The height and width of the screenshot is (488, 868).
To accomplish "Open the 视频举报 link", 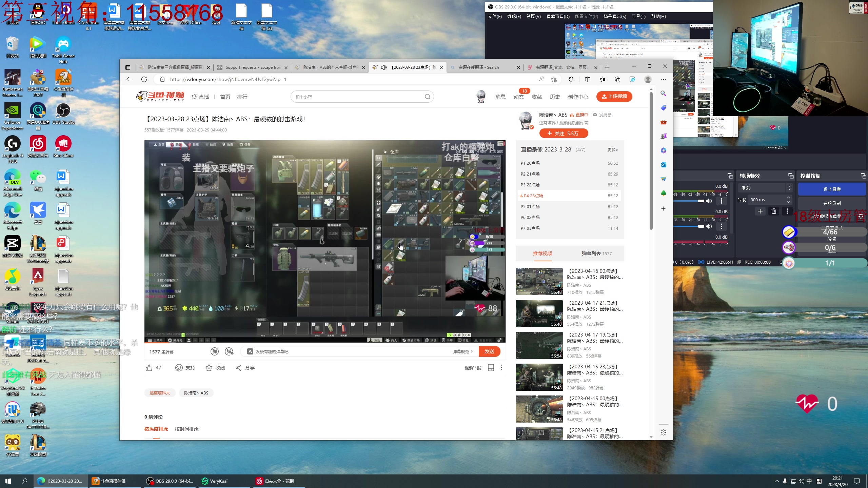I will [473, 368].
